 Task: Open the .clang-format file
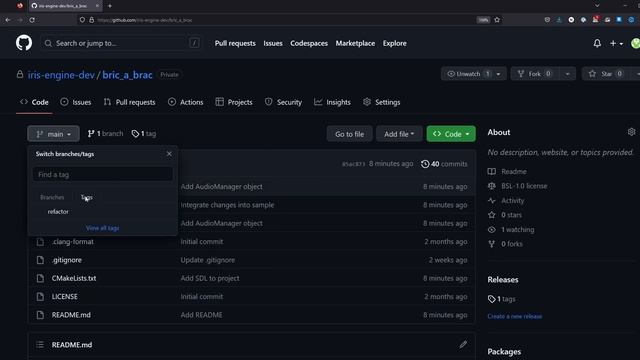tap(73, 242)
